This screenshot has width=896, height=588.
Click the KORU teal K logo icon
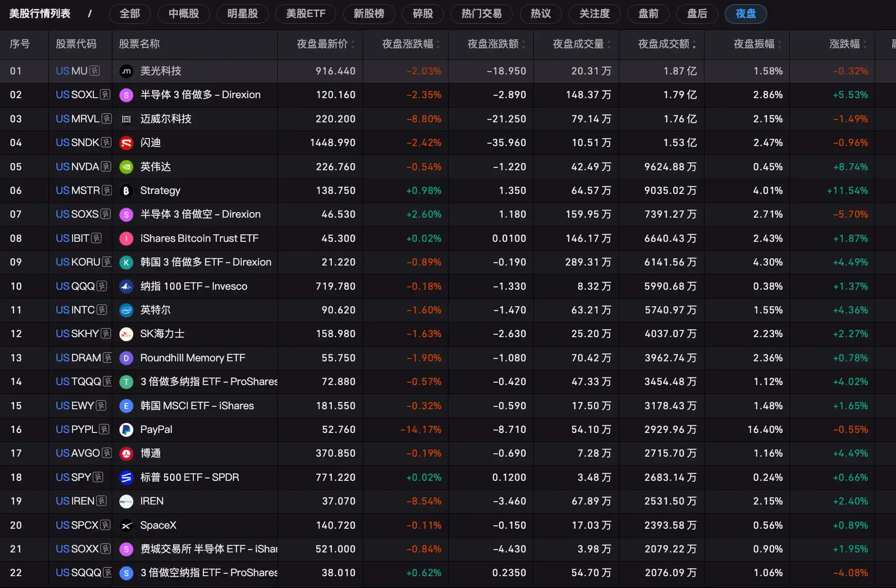pos(126,262)
